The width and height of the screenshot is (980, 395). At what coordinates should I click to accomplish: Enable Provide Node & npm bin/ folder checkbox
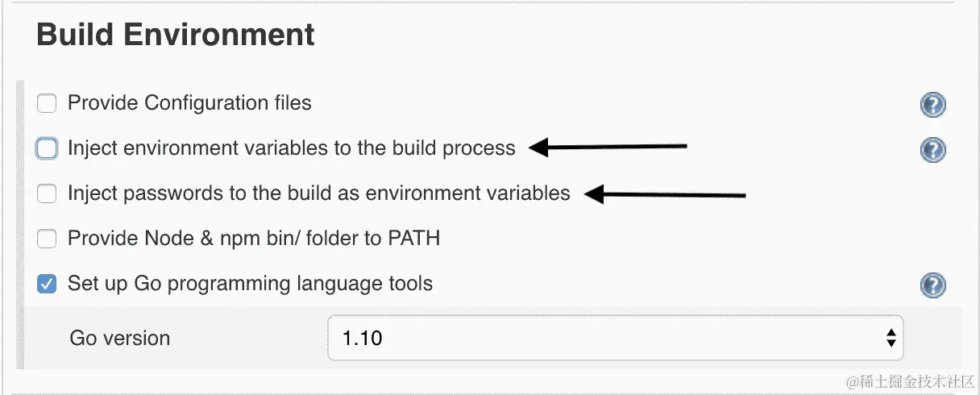coord(48,239)
